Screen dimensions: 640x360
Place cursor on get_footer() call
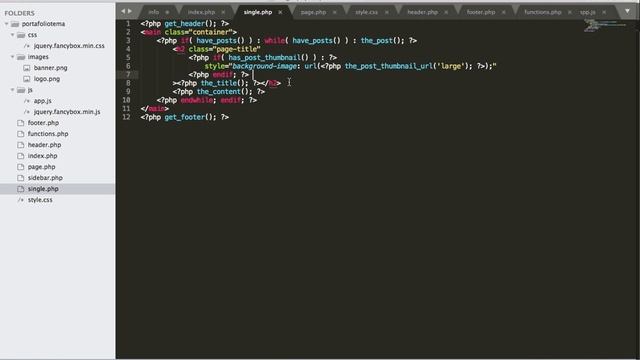tap(190, 117)
